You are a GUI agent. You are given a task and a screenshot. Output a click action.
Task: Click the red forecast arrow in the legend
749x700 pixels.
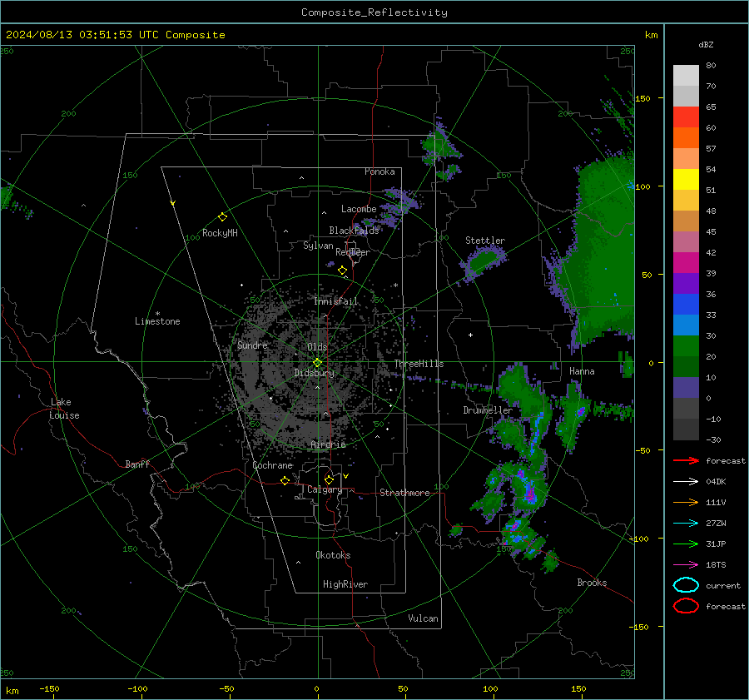[x=686, y=460]
